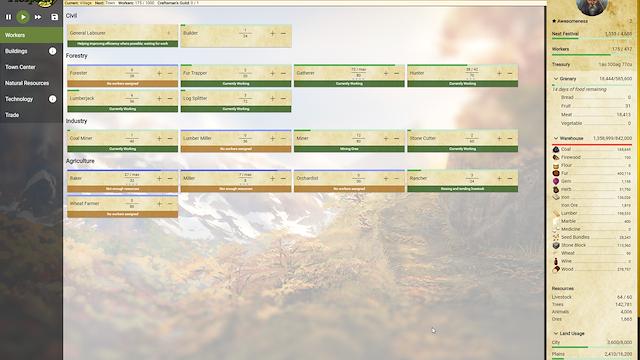Add a Stone Cutter worker

click(x=499, y=138)
